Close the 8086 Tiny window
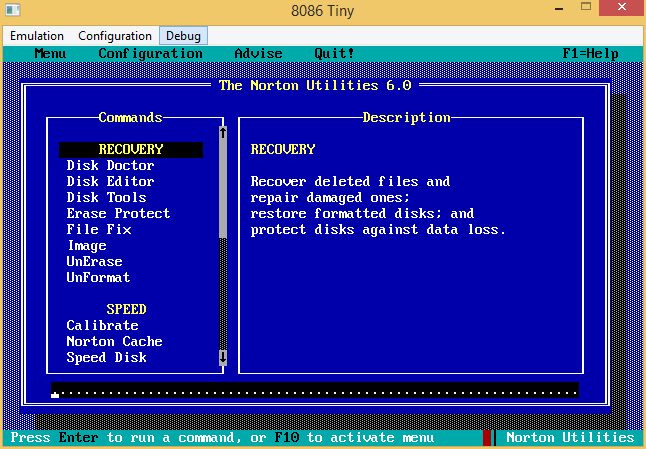This screenshot has width=646, height=449. 622,7
